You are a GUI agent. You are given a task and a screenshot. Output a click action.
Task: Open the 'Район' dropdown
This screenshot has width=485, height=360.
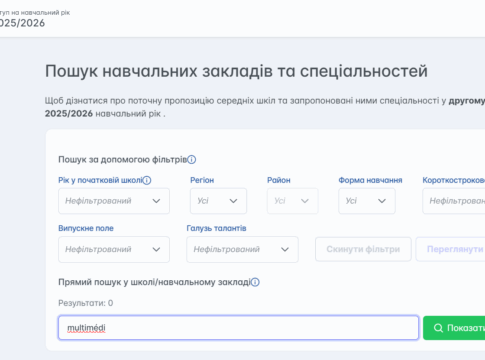[x=293, y=201]
